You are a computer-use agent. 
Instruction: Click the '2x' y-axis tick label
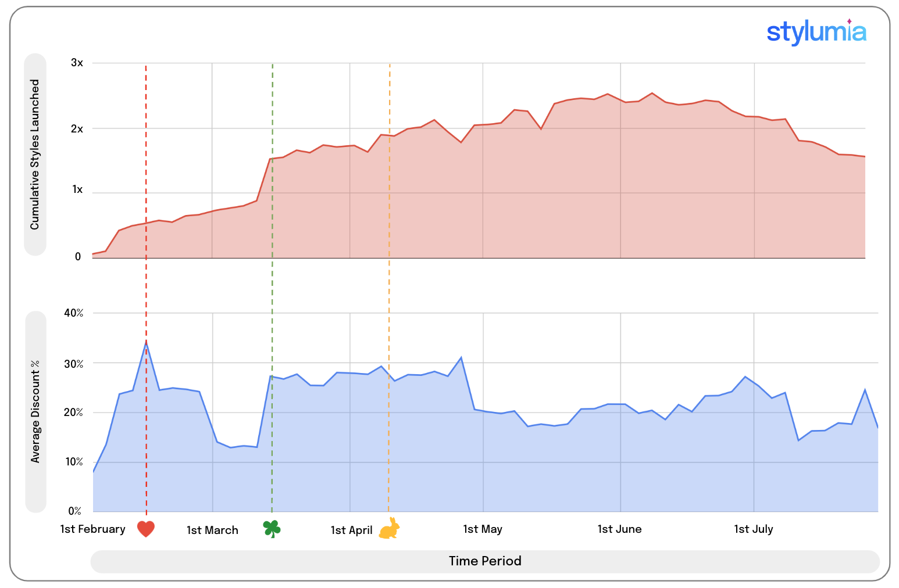77,129
